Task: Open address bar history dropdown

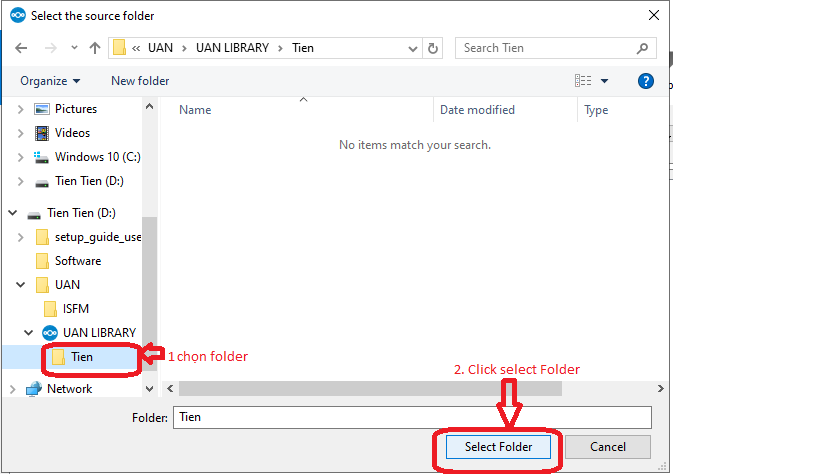Action: pyautogui.click(x=413, y=49)
